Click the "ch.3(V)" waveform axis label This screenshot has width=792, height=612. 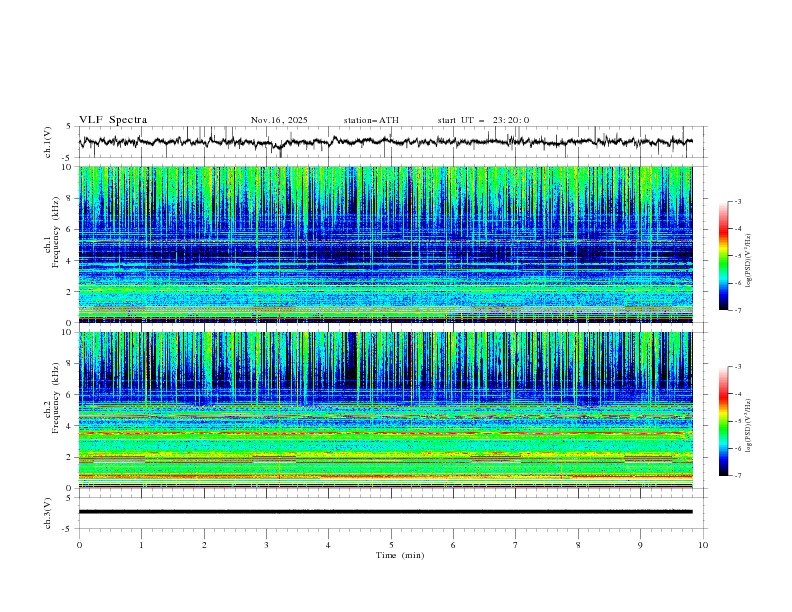point(48,513)
